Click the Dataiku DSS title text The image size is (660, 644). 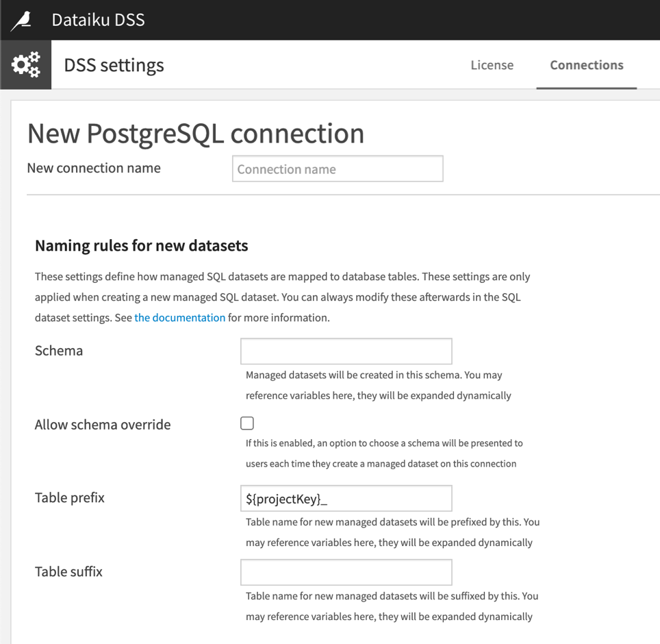pyautogui.click(x=98, y=19)
